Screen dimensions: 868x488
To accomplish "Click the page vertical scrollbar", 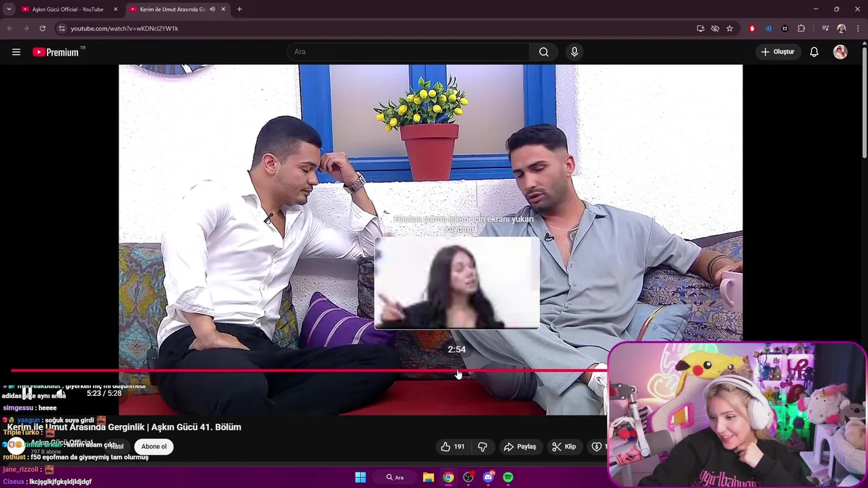I will click(864, 102).
